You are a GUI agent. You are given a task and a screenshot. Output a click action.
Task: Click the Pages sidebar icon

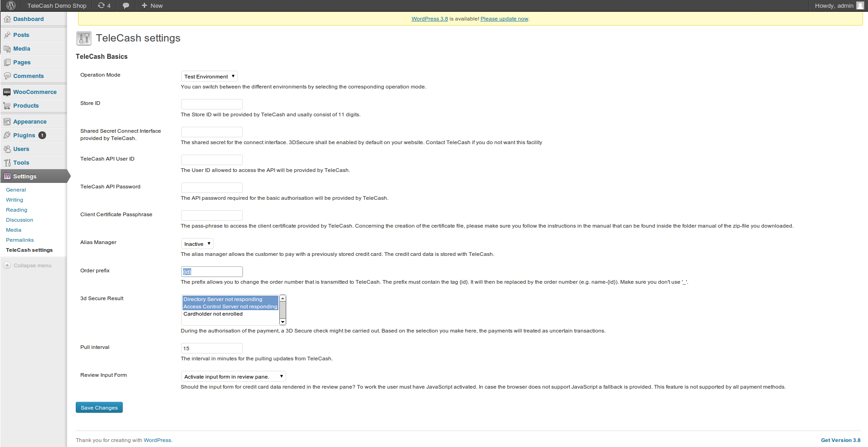tap(7, 62)
